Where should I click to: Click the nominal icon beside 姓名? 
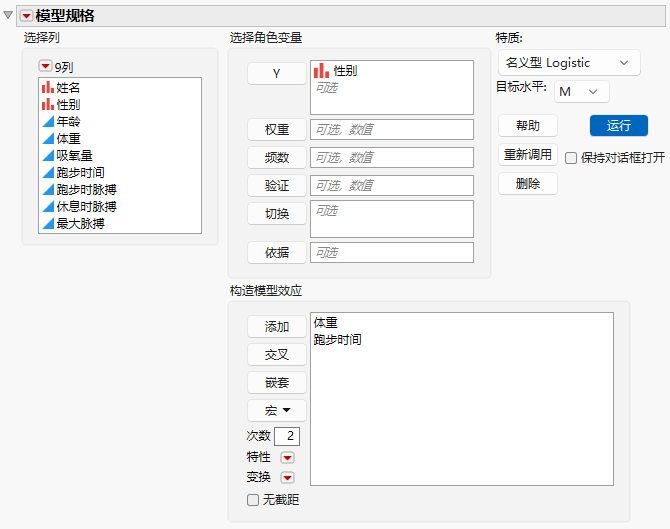48,88
